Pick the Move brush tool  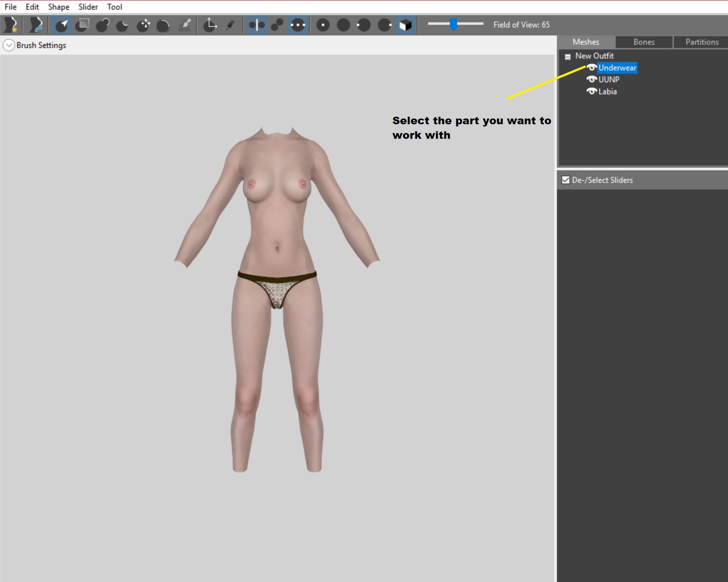pos(143,25)
